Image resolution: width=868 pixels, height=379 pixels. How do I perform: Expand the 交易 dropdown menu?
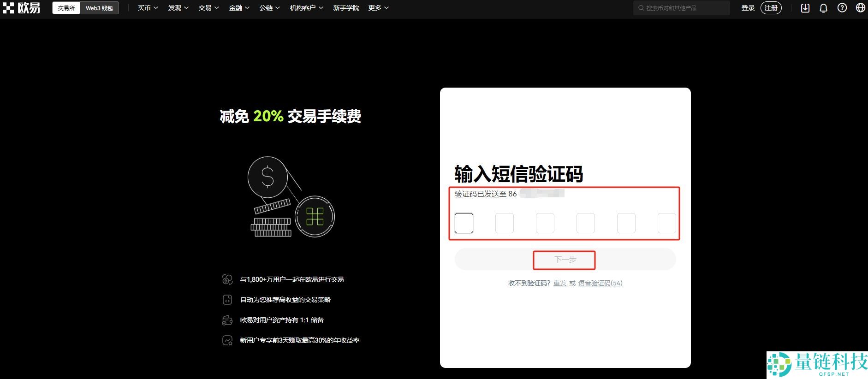pos(208,8)
